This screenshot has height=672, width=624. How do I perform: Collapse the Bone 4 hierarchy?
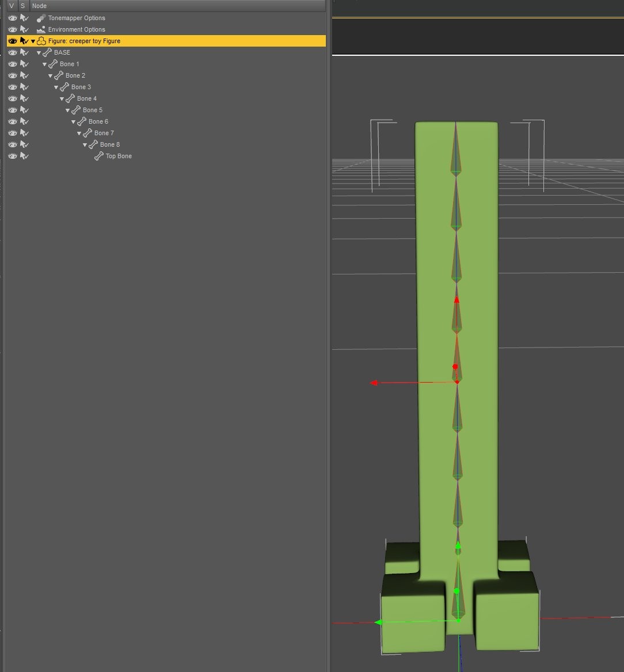(x=62, y=98)
